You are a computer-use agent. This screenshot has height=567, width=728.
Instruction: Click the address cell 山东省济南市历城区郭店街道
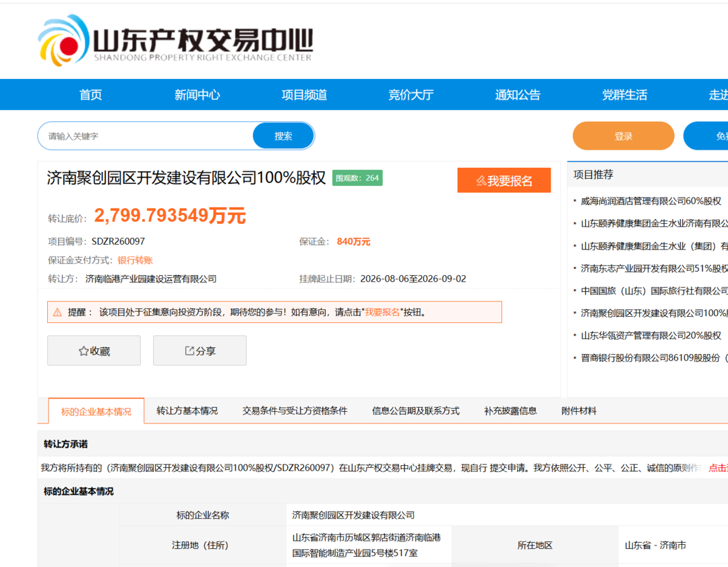click(x=369, y=545)
